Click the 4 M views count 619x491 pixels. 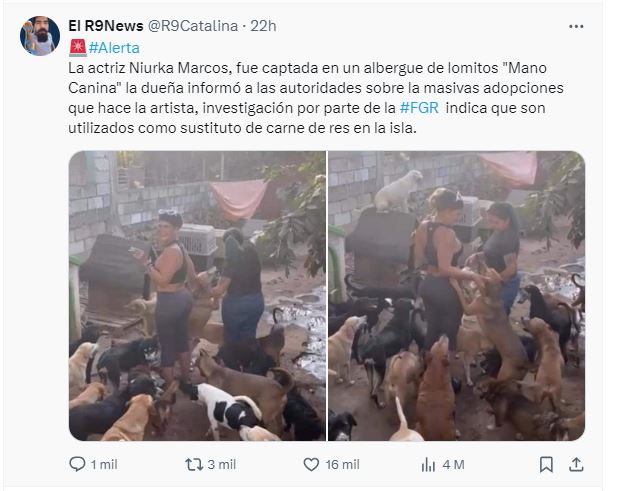pos(453,465)
